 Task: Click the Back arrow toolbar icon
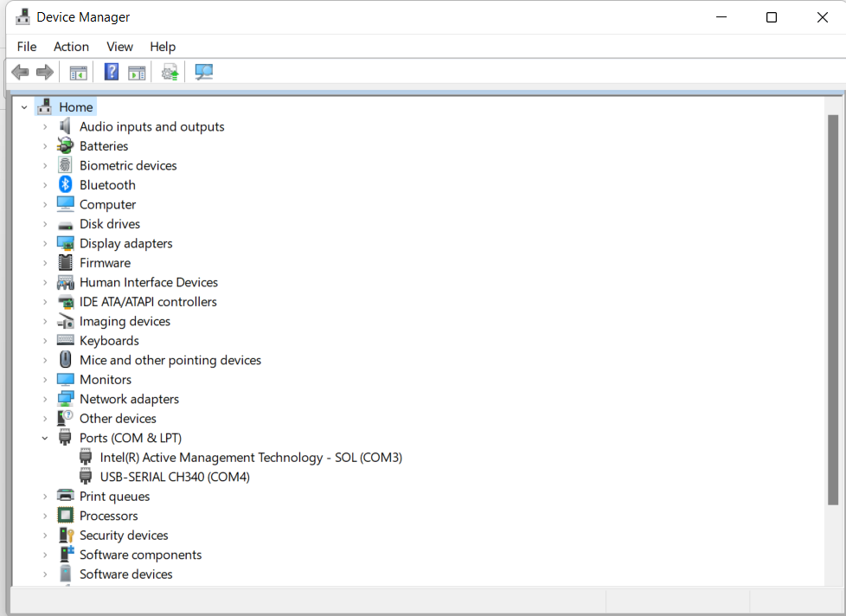21,72
